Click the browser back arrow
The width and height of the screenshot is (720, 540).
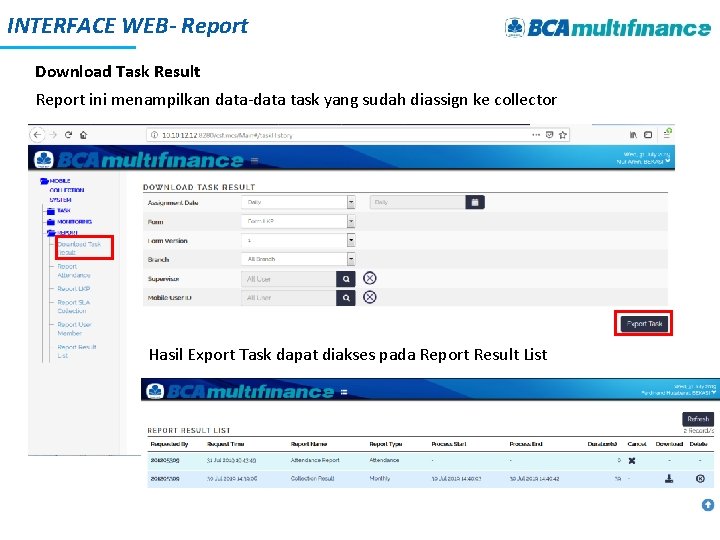37,135
